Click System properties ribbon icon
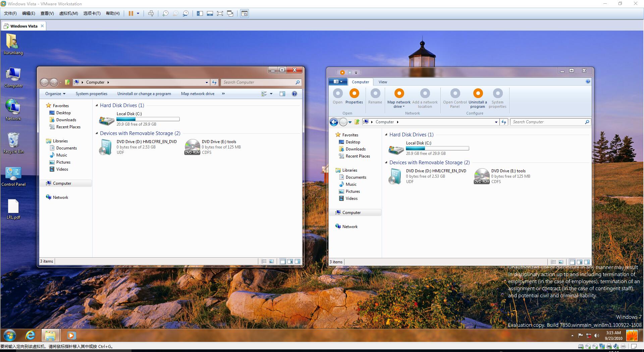This screenshot has width=644, height=352. 497,93
